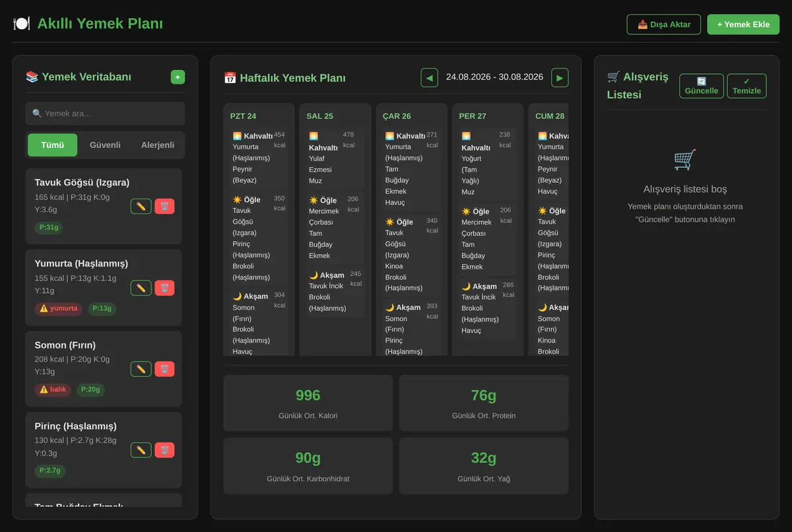792x532 pixels.
Task: Refresh the shopping list with Güncelle
Action: (702, 86)
